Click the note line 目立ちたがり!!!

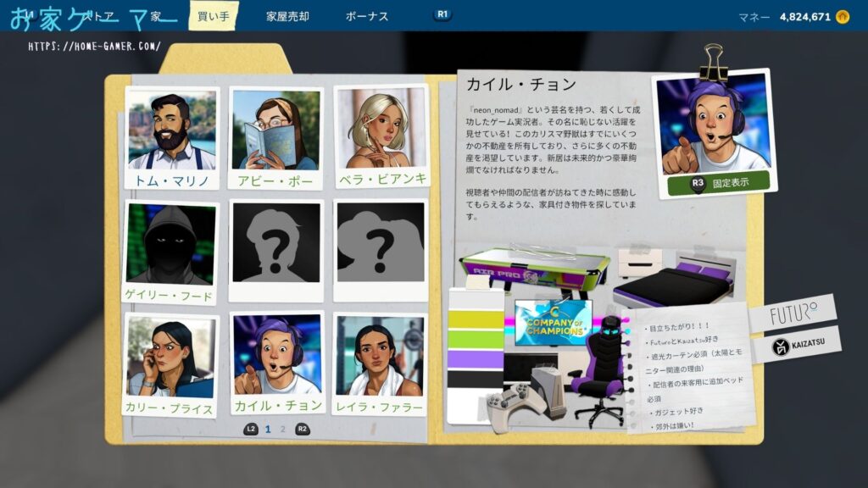677,327
